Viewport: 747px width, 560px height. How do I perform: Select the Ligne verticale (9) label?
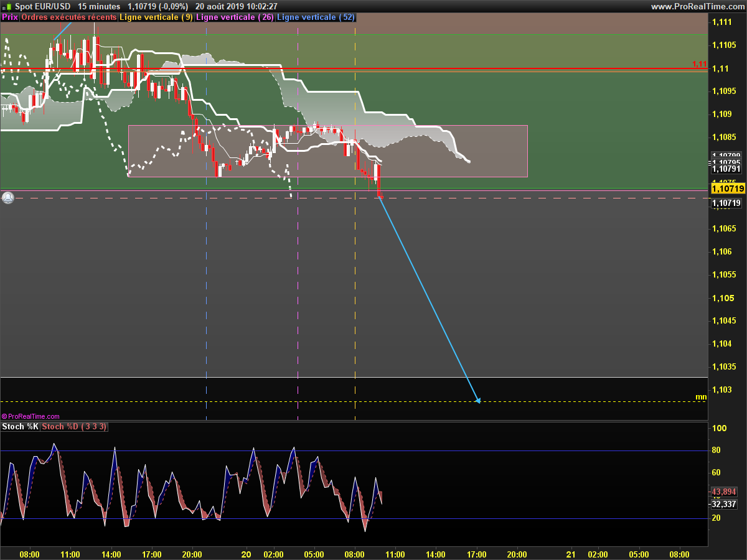156,17
